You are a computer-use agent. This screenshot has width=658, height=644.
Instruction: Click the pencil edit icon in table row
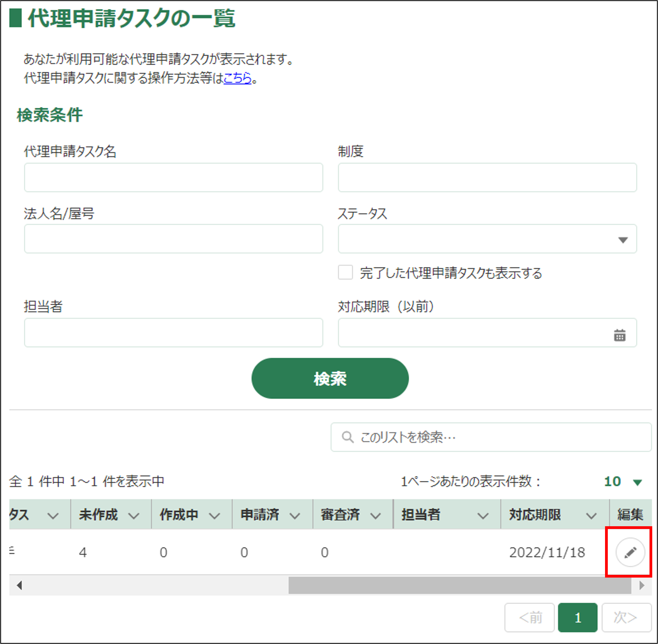coord(630,552)
